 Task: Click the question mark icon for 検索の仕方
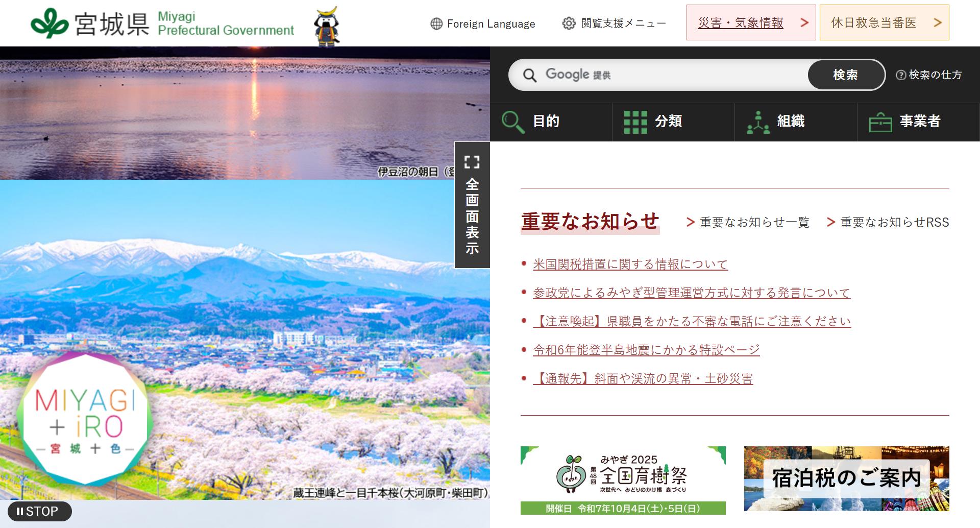coord(901,75)
